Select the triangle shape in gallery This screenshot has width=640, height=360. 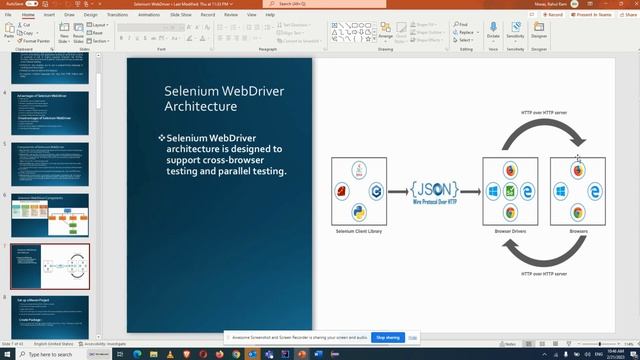coord(335,32)
